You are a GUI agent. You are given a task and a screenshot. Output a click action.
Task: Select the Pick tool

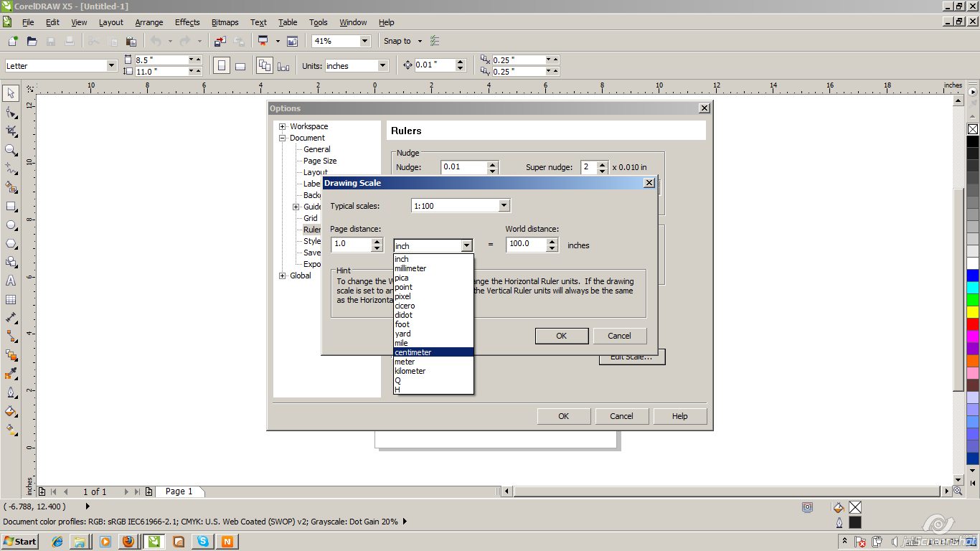[x=10, y=93]
